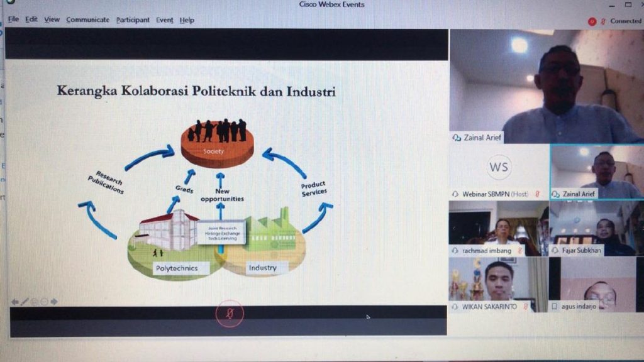This screenshot has height=362, width=644.
Task: Select the large Zainal Arief speaker video
Action: pyautogui.click(x=547, y=86)
